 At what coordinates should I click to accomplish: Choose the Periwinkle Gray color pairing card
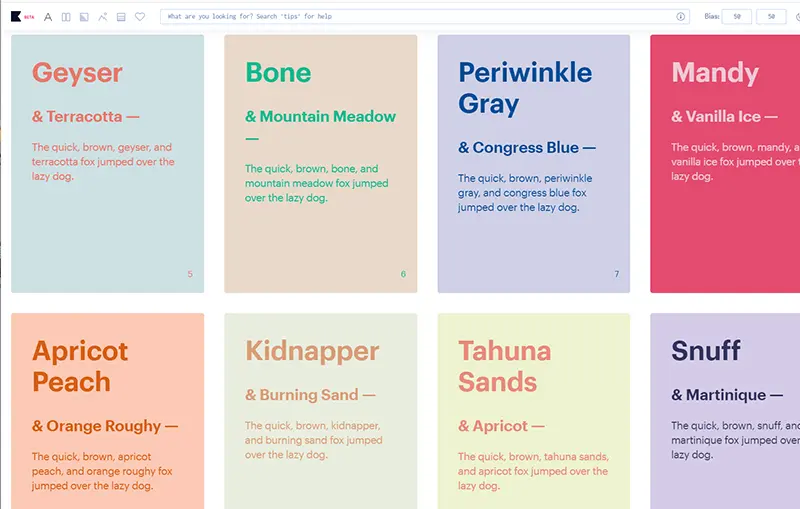pos(534,164)
